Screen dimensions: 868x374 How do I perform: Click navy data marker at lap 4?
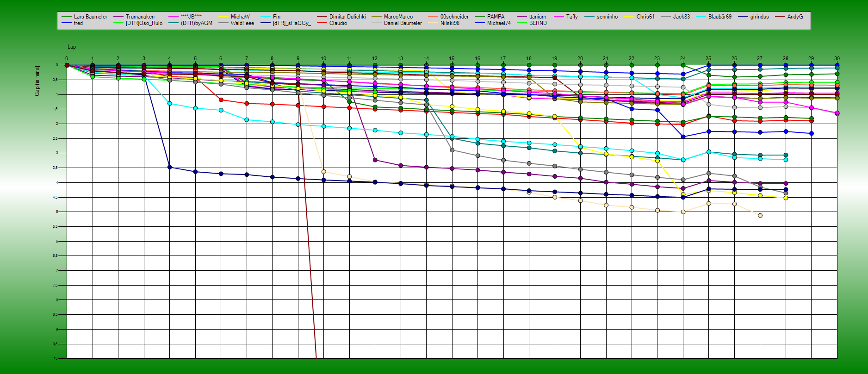click(170, 167)
